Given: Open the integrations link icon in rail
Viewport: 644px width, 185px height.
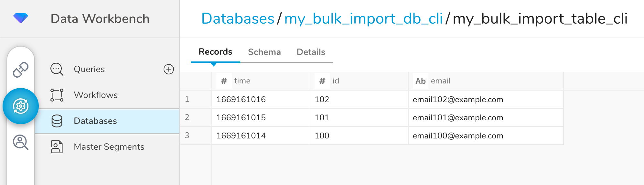Looking at the screenshot, I should (x=21, y=70).
